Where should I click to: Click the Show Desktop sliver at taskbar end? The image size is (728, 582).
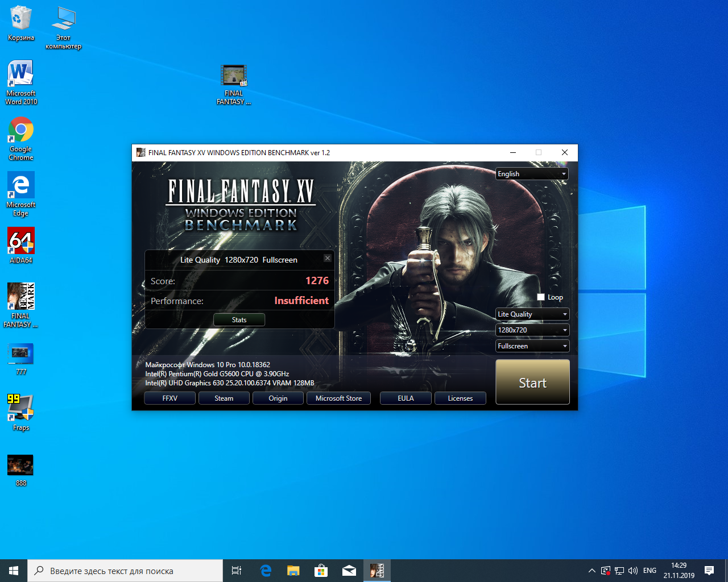tap(726, 571)
